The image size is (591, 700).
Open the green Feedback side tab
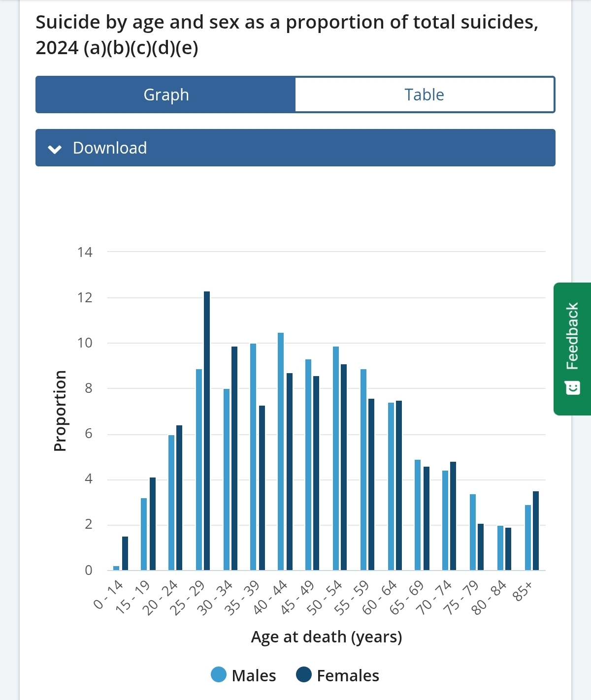pyautogui.click(x=572, y=349)
